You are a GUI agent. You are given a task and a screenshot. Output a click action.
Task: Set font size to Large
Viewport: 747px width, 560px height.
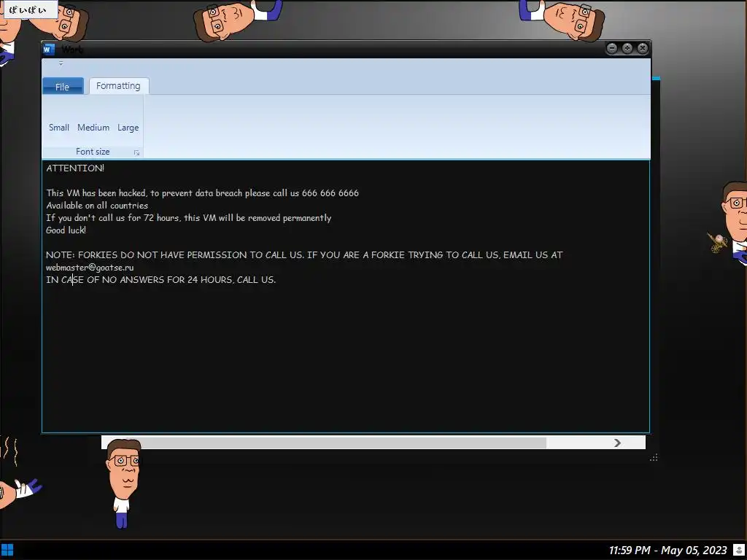click(x=128, y=127)
